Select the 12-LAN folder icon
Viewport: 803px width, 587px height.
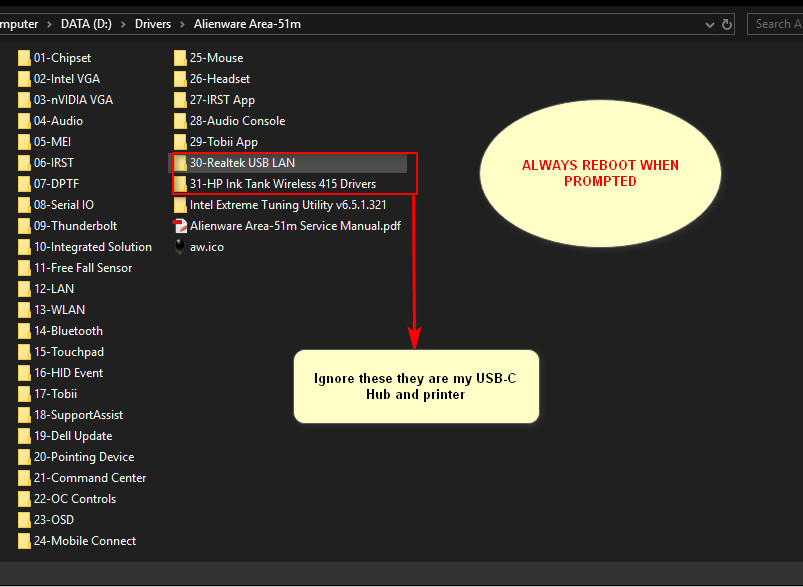tap(24, 289)
